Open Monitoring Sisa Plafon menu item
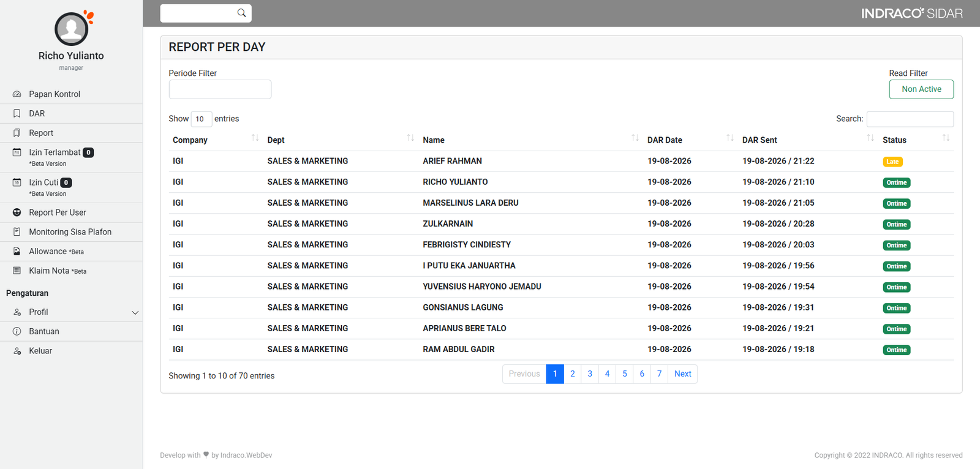Image resolution: width=980 pixels, height=469 pixels. coord(70,232)
